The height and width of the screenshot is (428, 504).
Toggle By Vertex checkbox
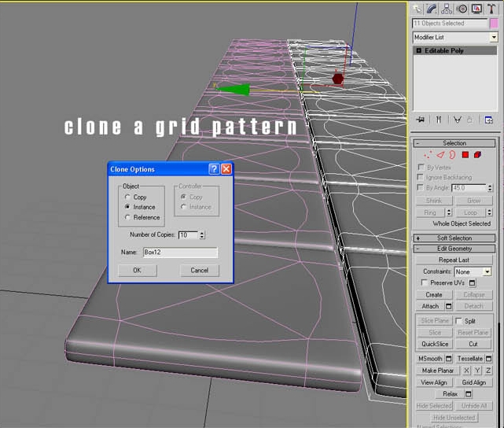(420, 168)
